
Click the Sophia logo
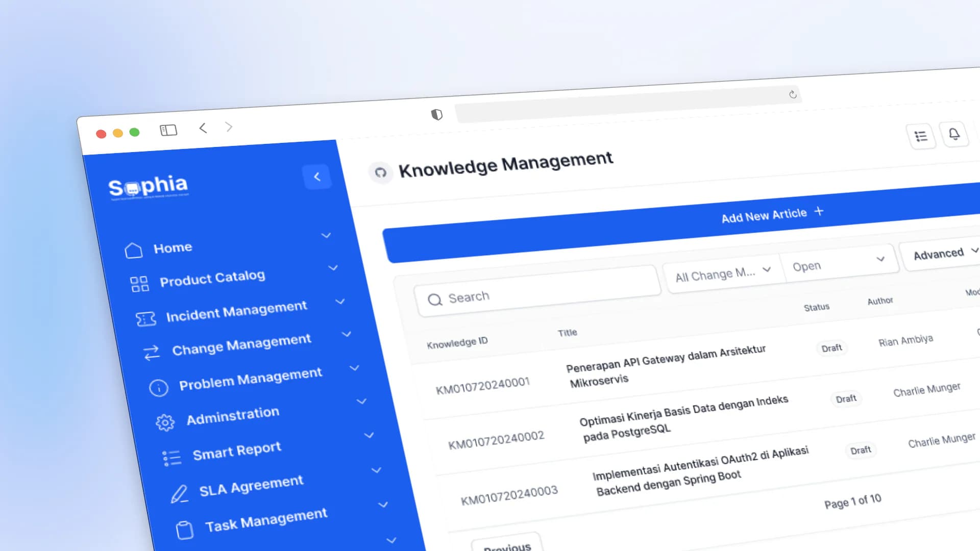[148, 187]
